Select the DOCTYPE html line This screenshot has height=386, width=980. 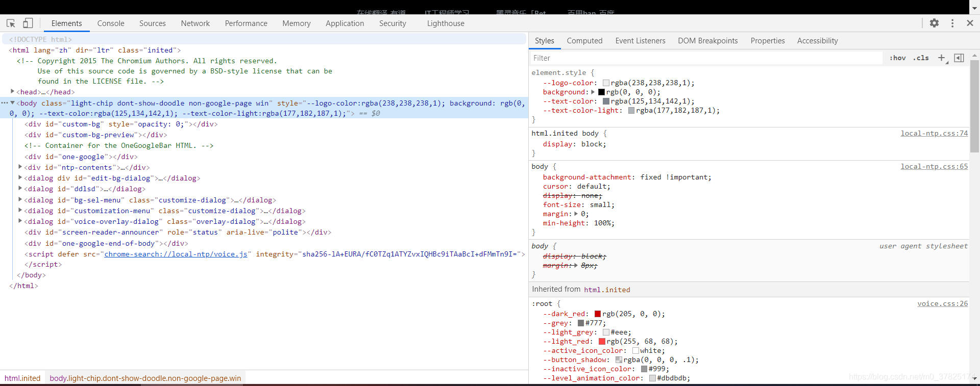pyautogui.click(x=40, y=39)
